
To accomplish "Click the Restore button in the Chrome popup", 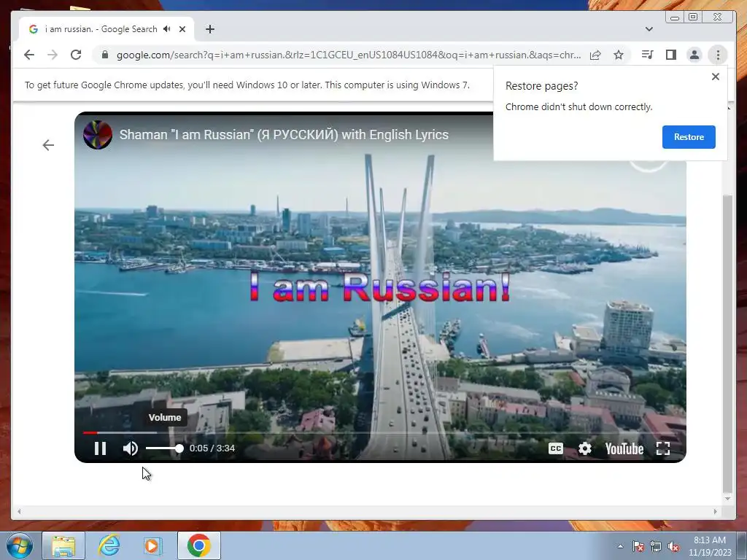I will [x=689, y=137].
